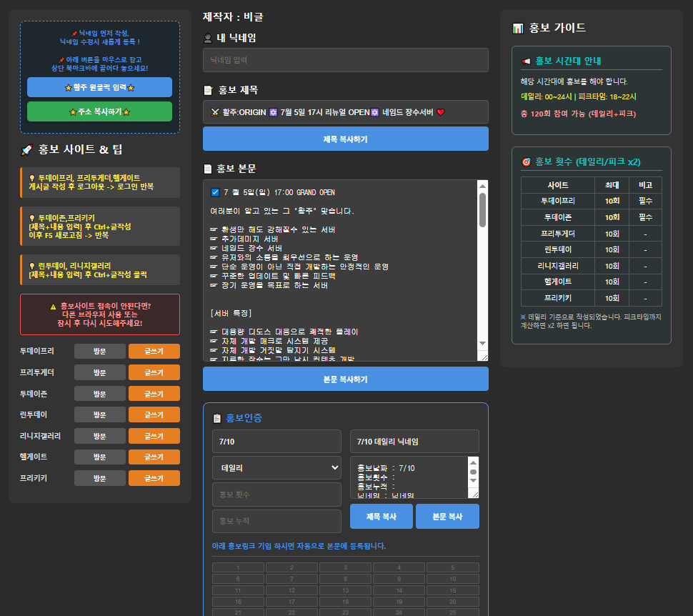Click 글쓰기 for 헬게이트

(x=154, y=457)
